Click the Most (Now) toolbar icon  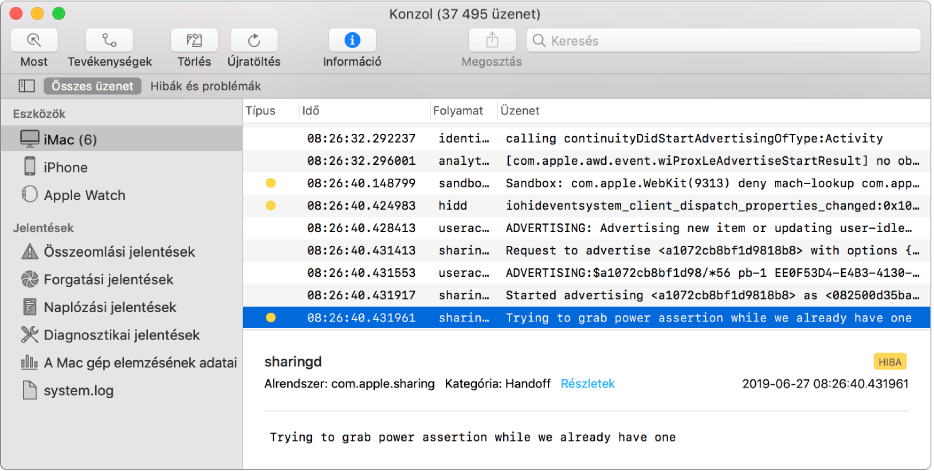pyautogui.click(x=34, y=40)
